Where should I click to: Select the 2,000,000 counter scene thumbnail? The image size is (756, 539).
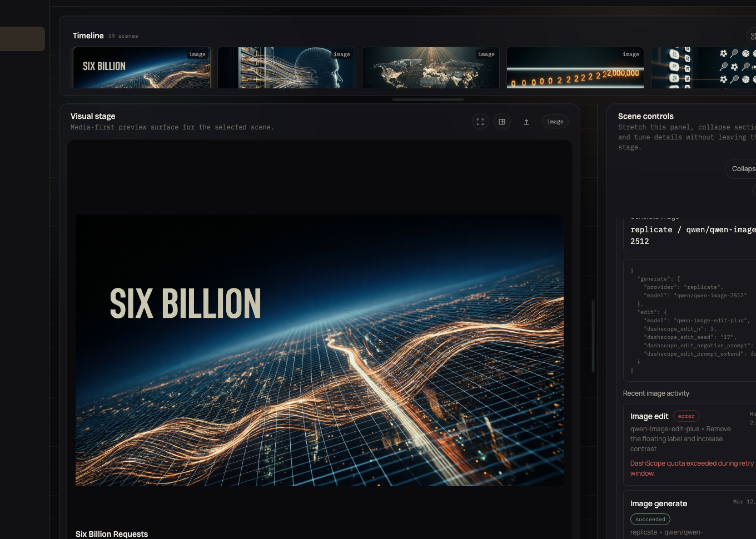pyautogui.click(x=575, y=68)
